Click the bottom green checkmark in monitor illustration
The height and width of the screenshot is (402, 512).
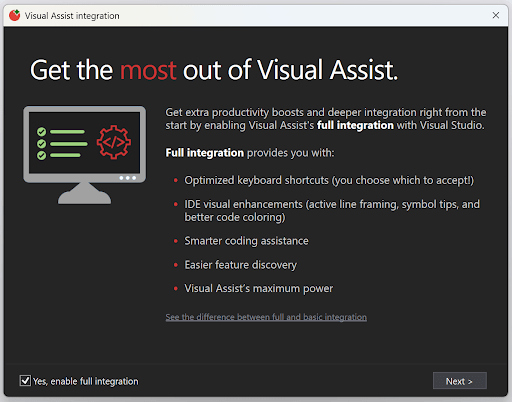click(x=41, y=155)
